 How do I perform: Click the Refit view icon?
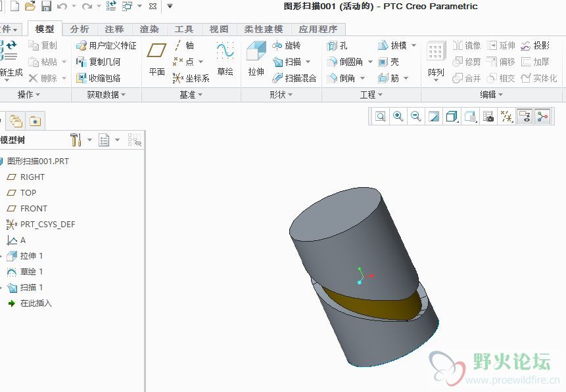[381, 116]
